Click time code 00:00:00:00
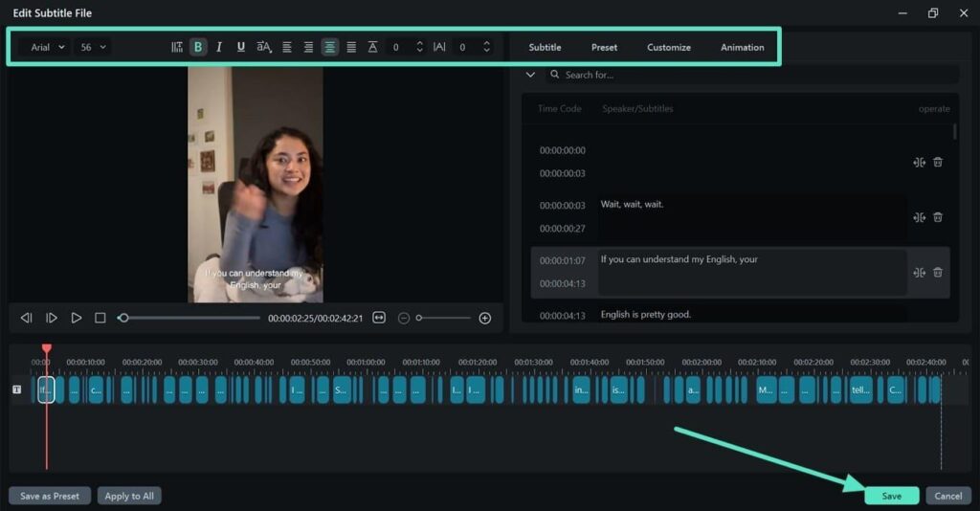This screenshot has height=511, width=980. [563, 150]
